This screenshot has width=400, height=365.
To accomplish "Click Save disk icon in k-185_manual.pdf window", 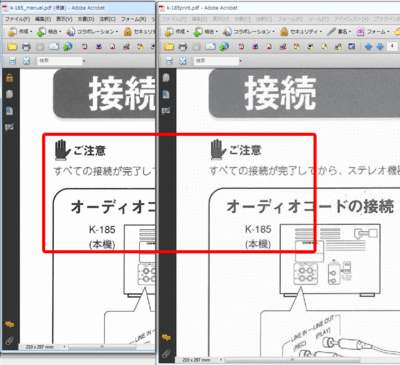I will click(40, 47).
